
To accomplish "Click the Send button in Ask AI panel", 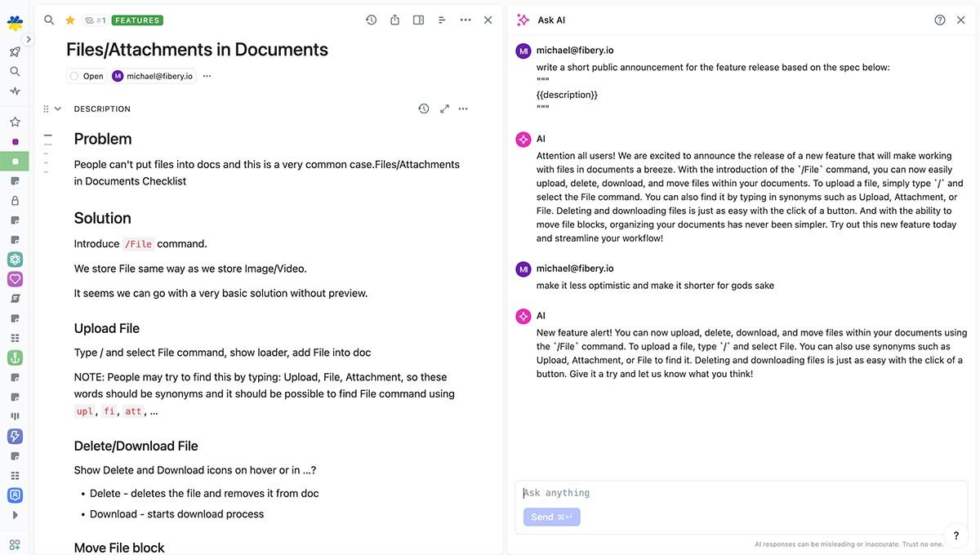I will click(552, 517).
